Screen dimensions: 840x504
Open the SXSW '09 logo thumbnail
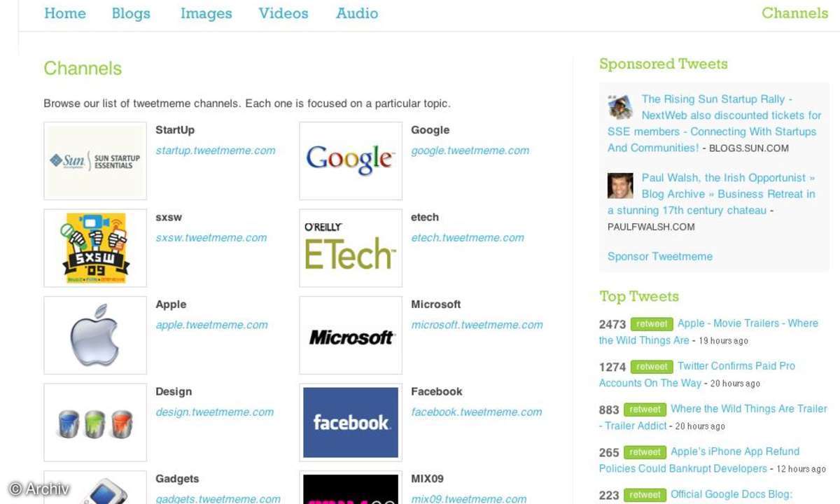point(95,248)
